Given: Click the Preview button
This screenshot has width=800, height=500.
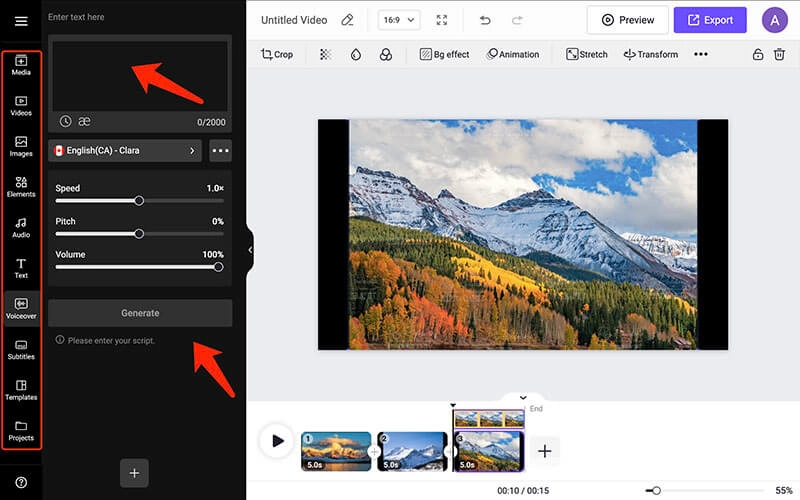Looking at the screenshot, I should point(628,20).
